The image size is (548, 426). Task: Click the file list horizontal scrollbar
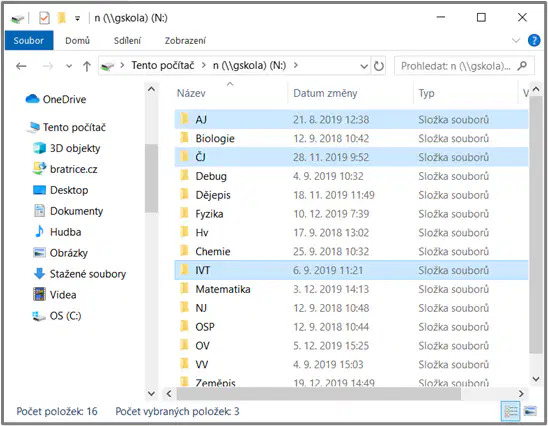coord(319,394)
